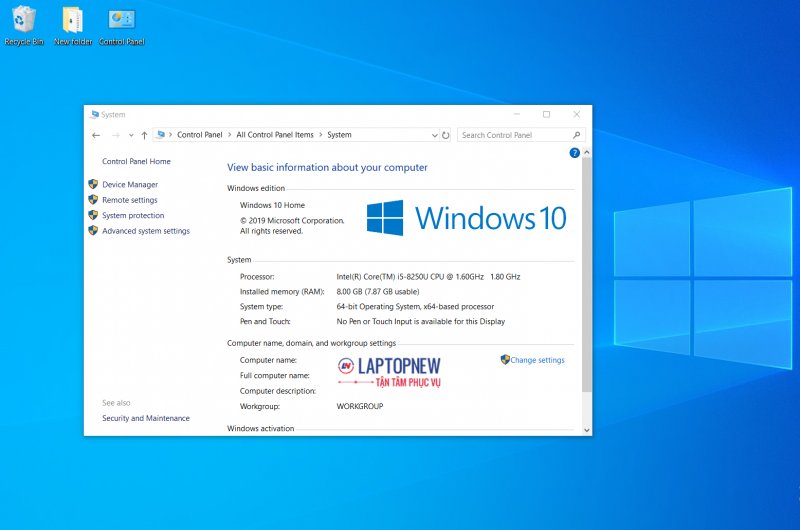Click the page heading View basic information
This screenshot has width=800, height=530.
pyautogui.click(x=327, y=167)
